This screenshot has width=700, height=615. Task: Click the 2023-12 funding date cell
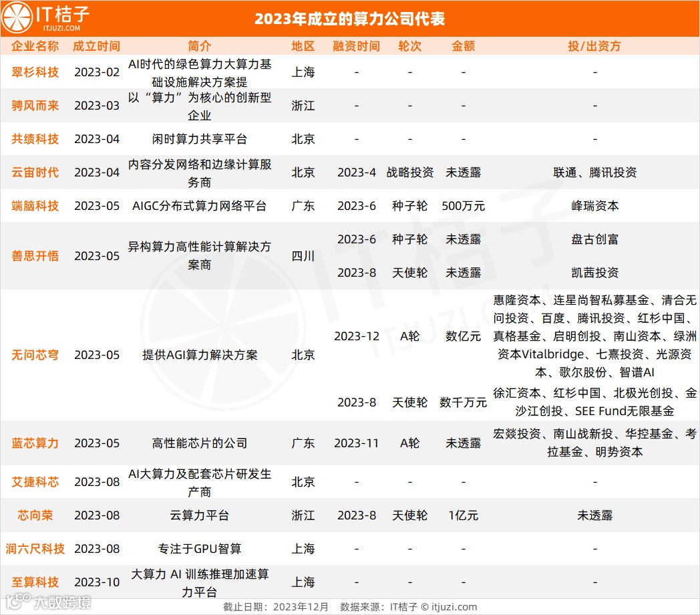pyautogui.click(x=357, y=336)
